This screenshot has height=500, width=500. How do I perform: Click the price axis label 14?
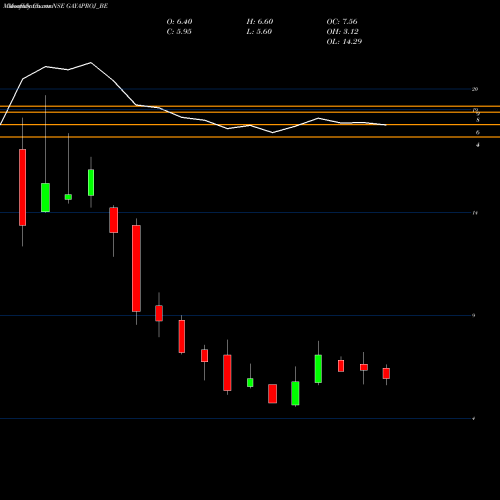[x=475, y=213]
